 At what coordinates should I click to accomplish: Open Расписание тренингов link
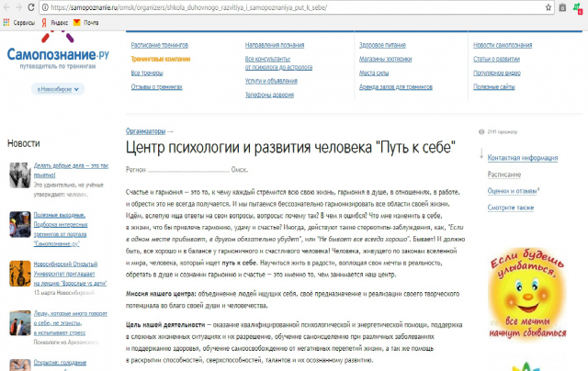(159, 45)
